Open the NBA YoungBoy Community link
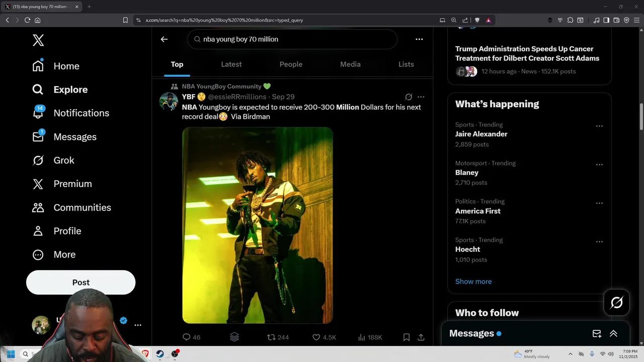 click(x=226, y=86)
